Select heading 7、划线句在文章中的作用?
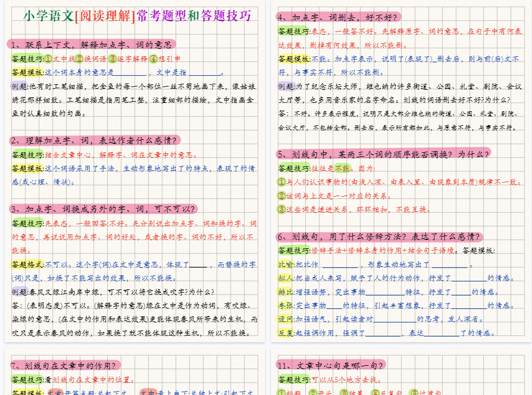Viewport: 532px width, 395px height. click(65, 365)
